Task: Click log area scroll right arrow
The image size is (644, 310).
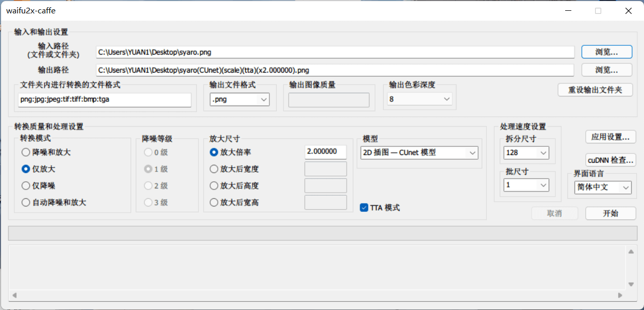Action: point(620,295)
